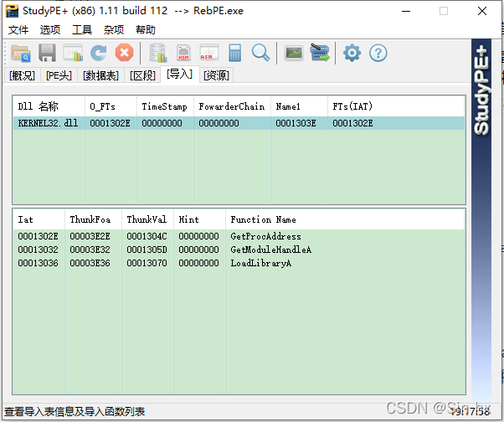Switch to the [数据表] tab
Screen dimensions: 504x422
tap(100, 76)
